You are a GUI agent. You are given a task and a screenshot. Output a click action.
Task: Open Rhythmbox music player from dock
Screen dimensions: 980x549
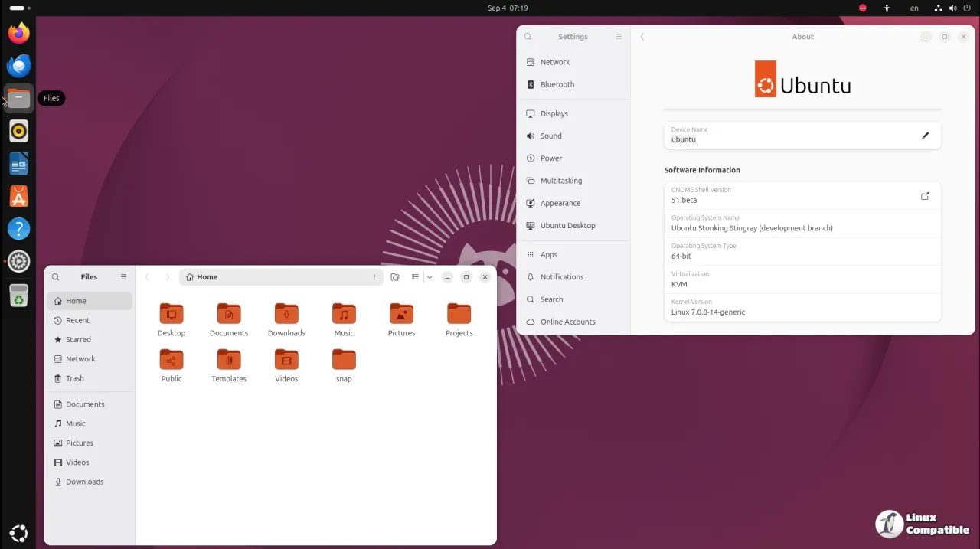[18, 131]
